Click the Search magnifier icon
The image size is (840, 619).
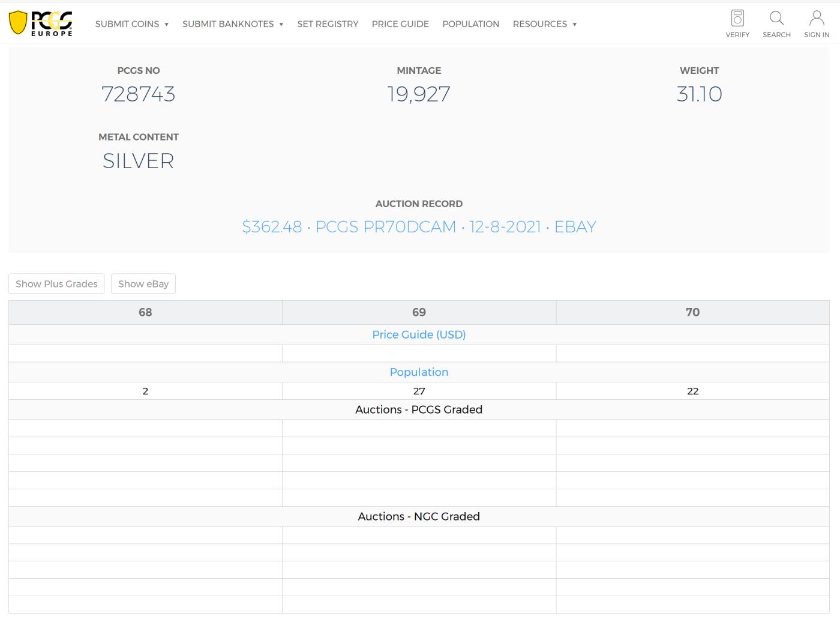pos(776,19)
